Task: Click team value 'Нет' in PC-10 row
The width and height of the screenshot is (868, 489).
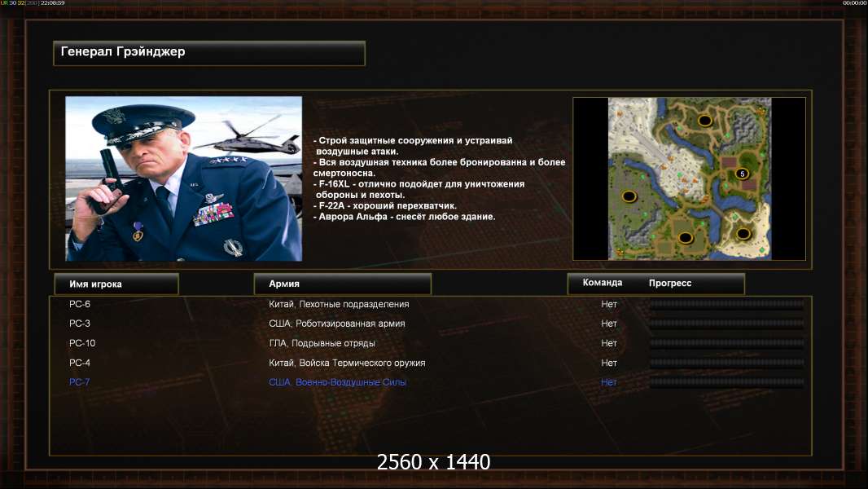Action: 609,343
